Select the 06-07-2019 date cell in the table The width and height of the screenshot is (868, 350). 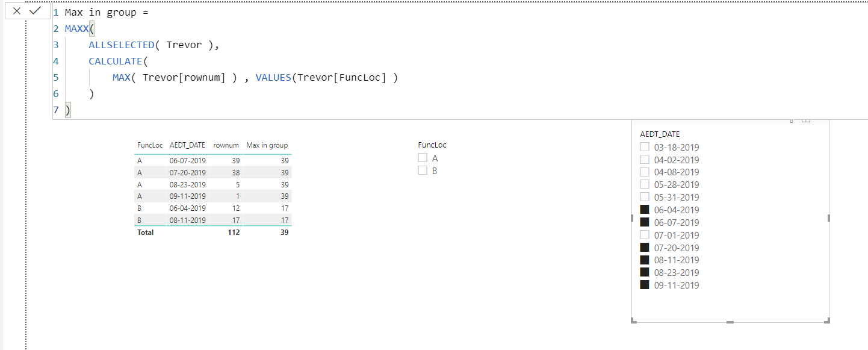(188, 161)
